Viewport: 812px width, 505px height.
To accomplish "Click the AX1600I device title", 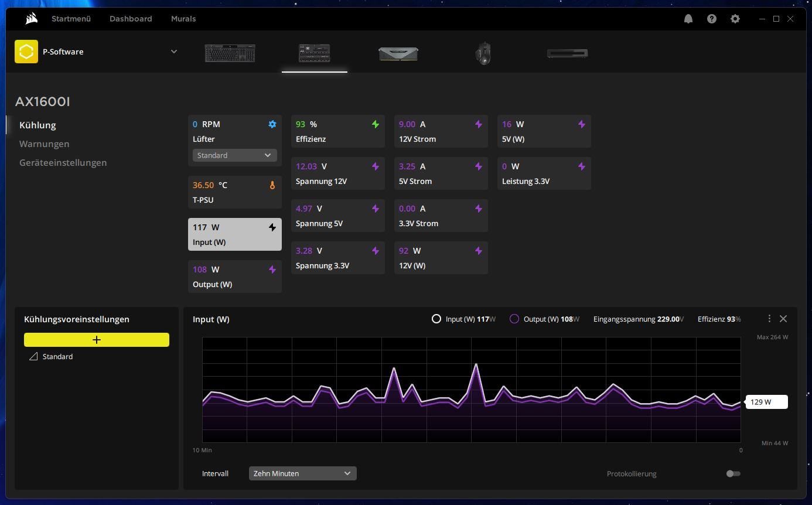I will click(43, 102).
